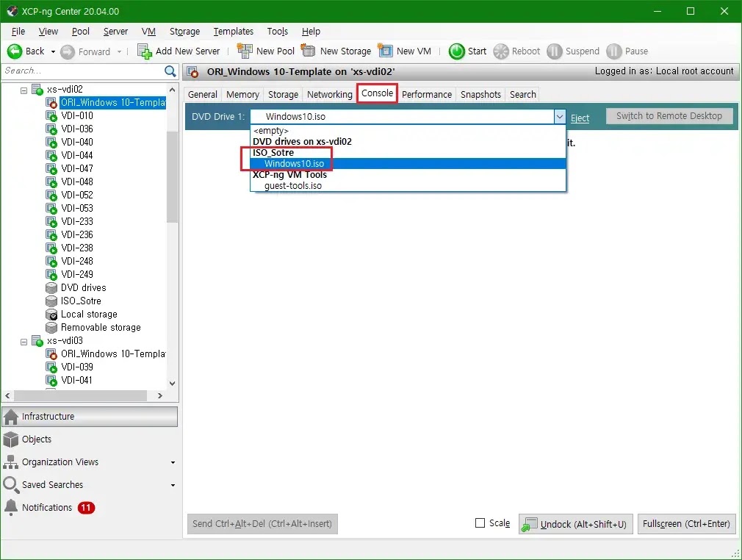Click Switch to Remote Desktop button

[x=669, y=116]
